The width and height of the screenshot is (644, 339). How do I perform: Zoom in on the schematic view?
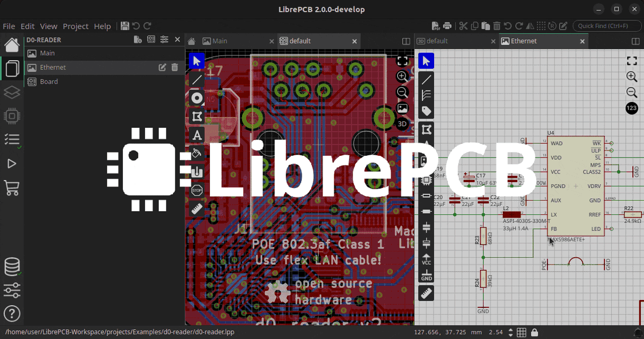[x=632, y=77]
